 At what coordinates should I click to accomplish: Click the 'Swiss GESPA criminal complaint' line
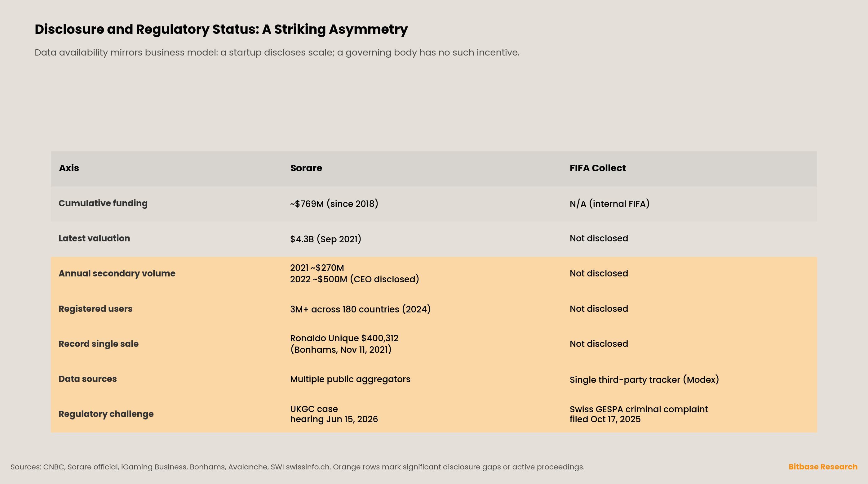(x=639, y=410)
